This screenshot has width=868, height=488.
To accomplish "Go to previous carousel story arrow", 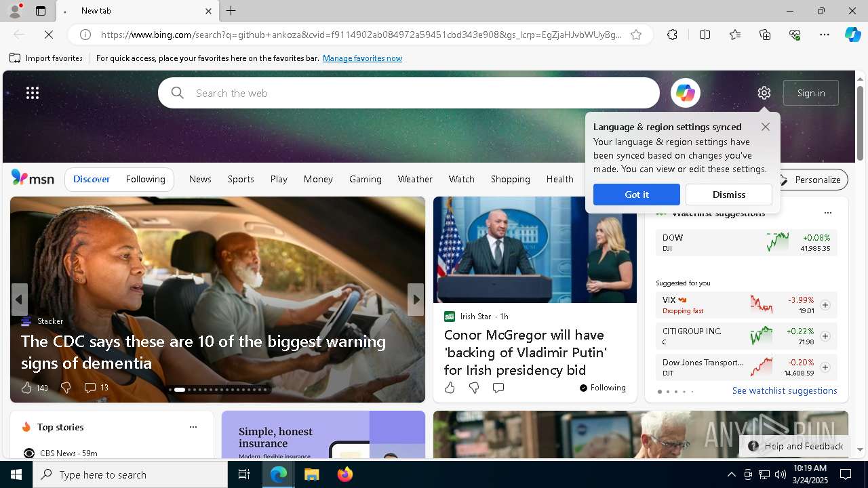I will tap(19, 299).
